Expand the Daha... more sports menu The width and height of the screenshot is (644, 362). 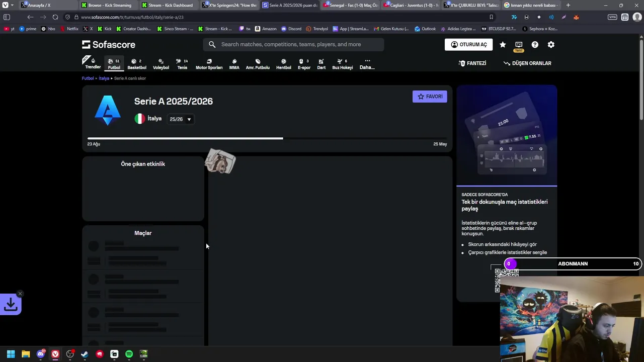367,63
